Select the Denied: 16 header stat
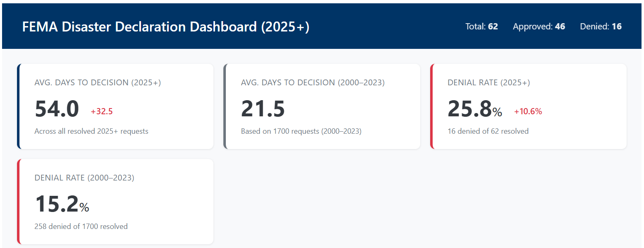This screenshot has width=644, height=248. click(600, 26)
